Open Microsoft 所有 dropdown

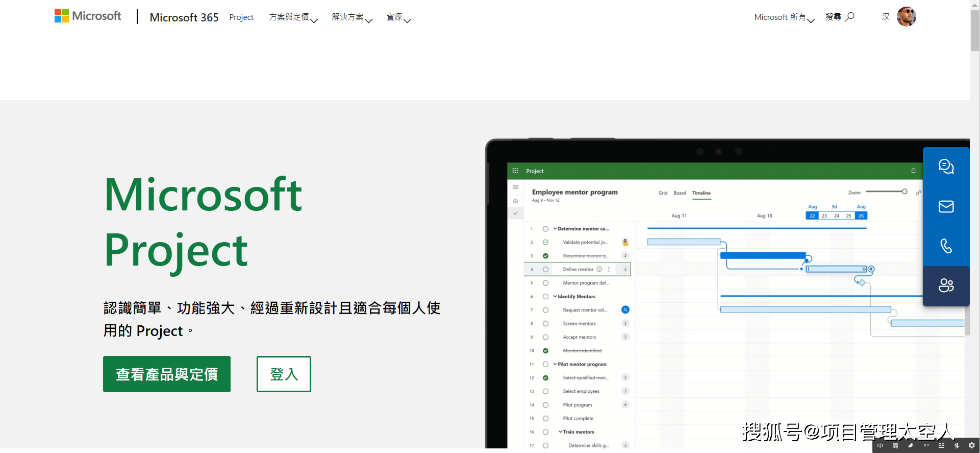785,17
